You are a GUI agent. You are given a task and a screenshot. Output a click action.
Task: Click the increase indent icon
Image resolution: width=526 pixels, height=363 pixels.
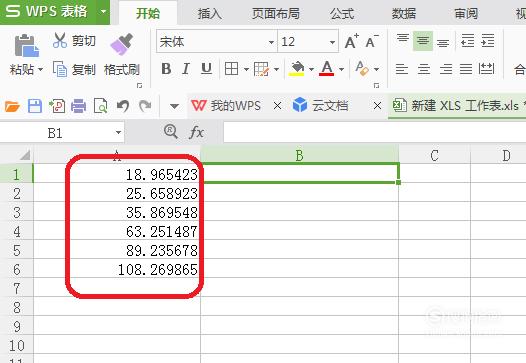pos(487,41)
